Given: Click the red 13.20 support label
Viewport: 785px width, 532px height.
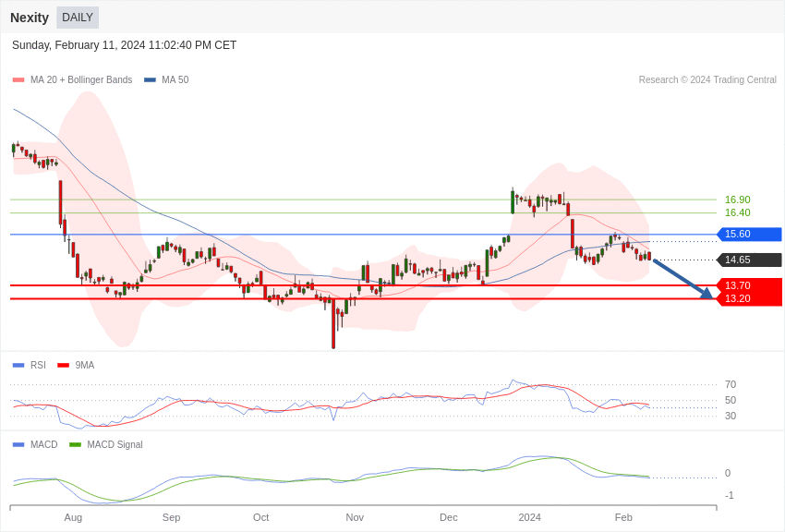Looking at the screenshot, I should pos(749,298).
